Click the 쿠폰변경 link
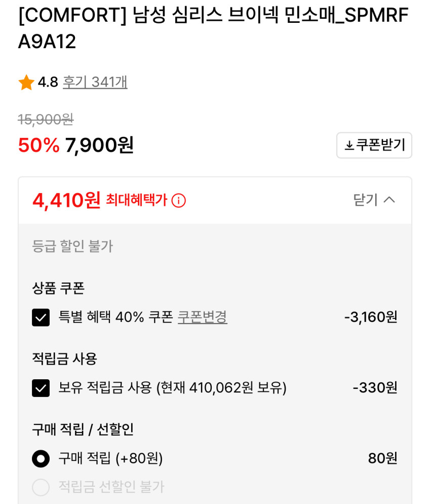This screenshot has width=430, height=504. pos(202,317)
